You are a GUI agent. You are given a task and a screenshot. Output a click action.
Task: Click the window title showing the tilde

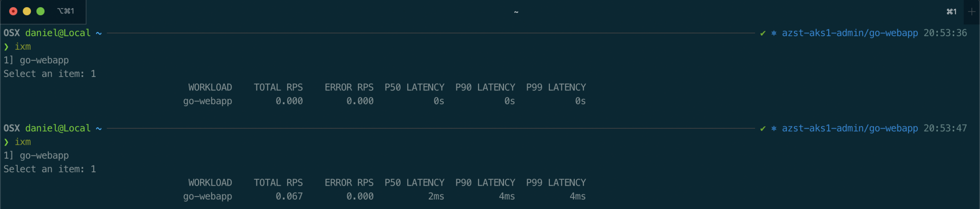[x=516, y=12]
